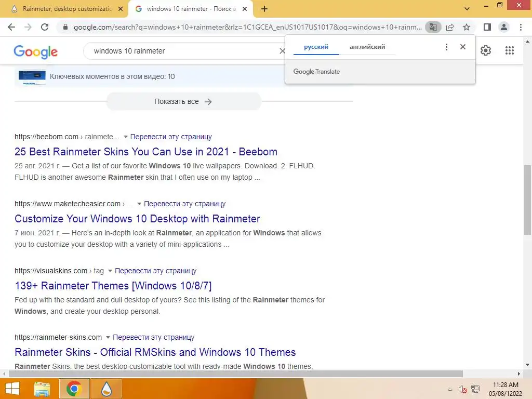Select the английский language tab

pyautogui.click(x=367, y=47)
